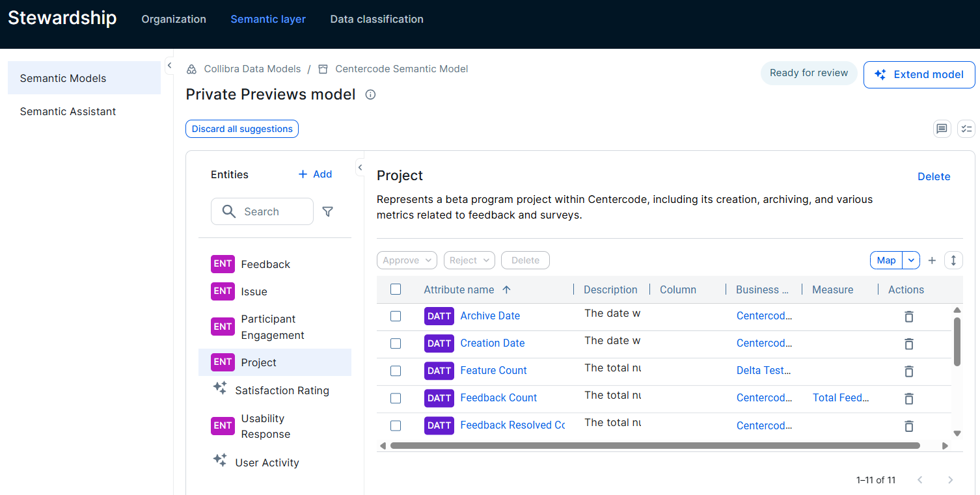Select the Feedback Count row checkbox
Image resolution: width=980 pixels, height=495 pixels.
pyautogui.click(x=396, y=398)
